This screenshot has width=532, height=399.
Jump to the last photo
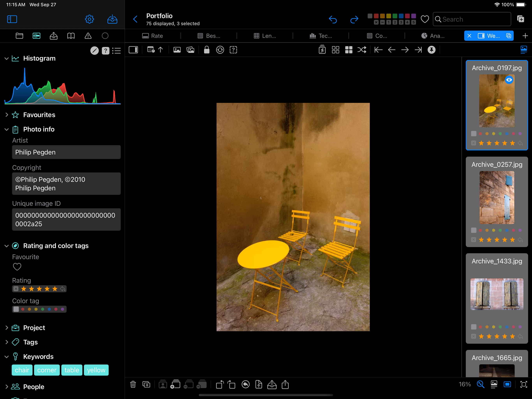click(418, 50)
